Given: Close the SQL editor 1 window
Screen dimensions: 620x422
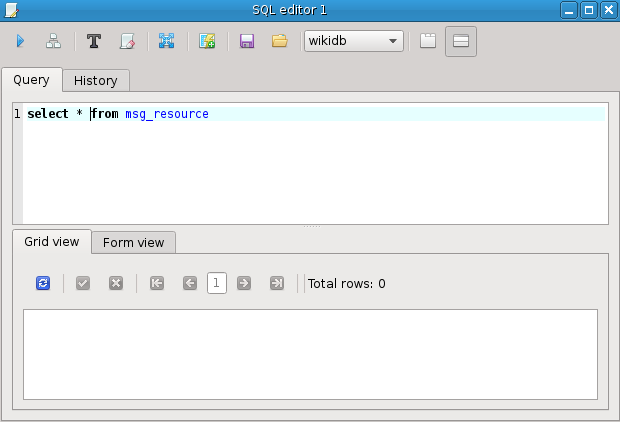Looking at the screenshot, I should 609,10.
